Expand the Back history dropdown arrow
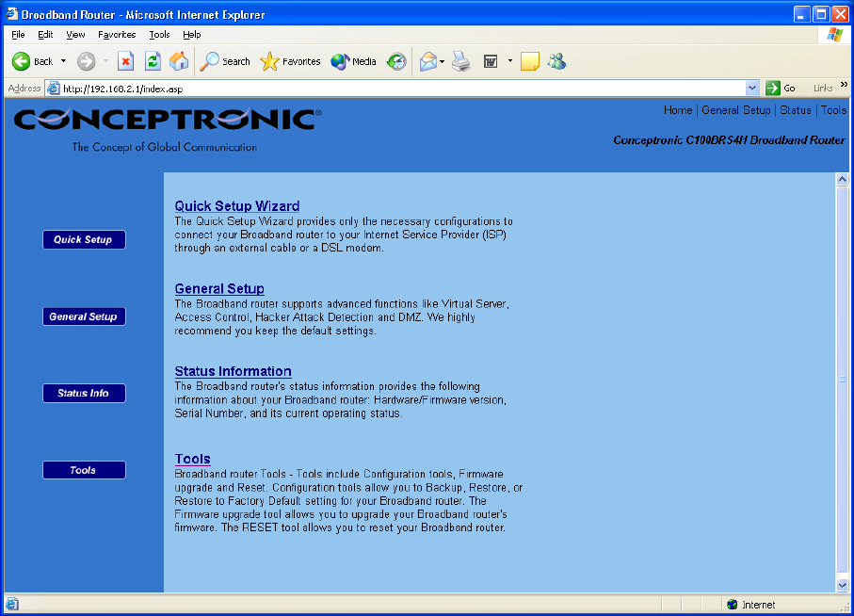Image resolution: width=854 pixels, height=616 pixels. click(63, 61)
